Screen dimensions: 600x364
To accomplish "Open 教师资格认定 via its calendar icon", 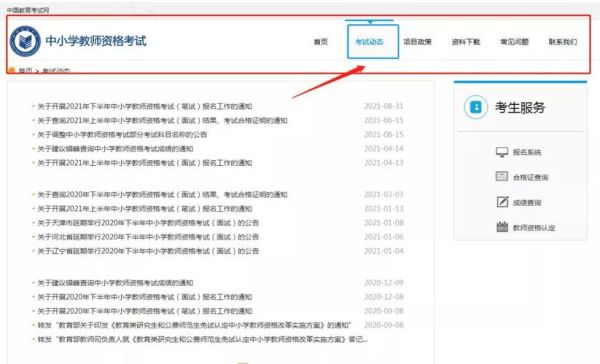I will pos(502,227).
